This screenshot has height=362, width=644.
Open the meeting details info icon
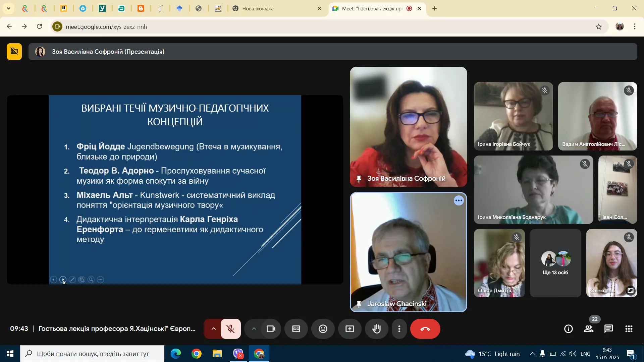[569, 329]
